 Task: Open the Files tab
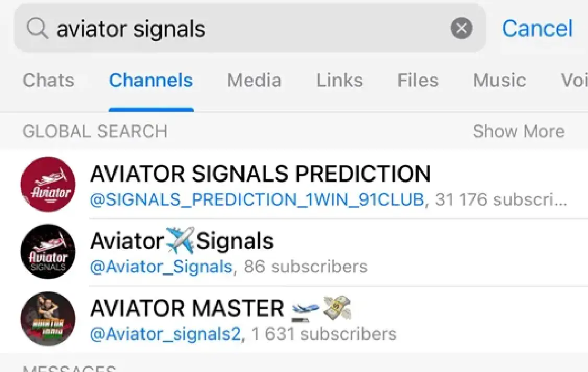417,81
